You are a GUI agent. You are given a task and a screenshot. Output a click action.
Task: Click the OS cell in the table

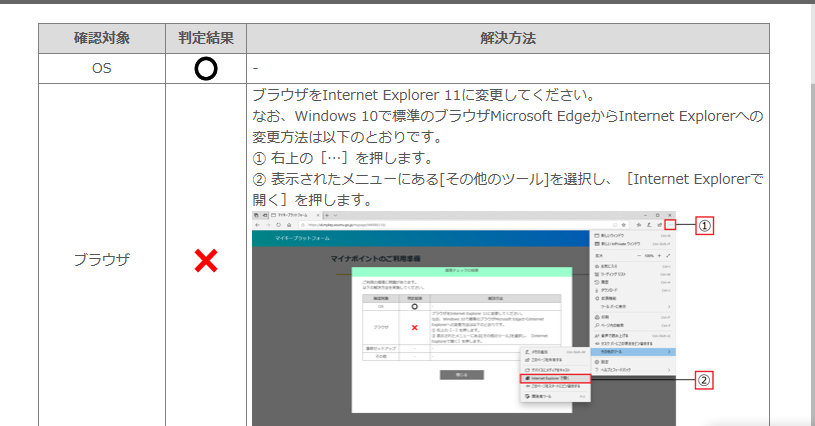click(102, 69)
